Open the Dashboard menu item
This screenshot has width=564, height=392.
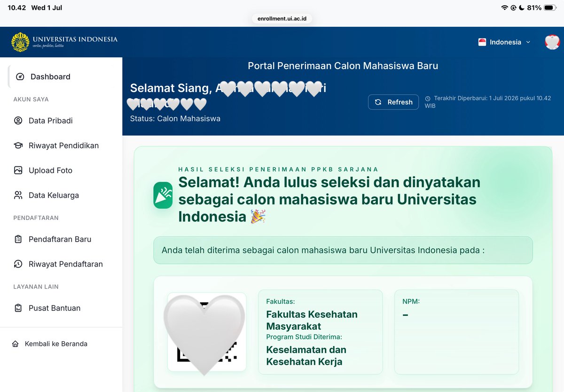pos(64,77)
